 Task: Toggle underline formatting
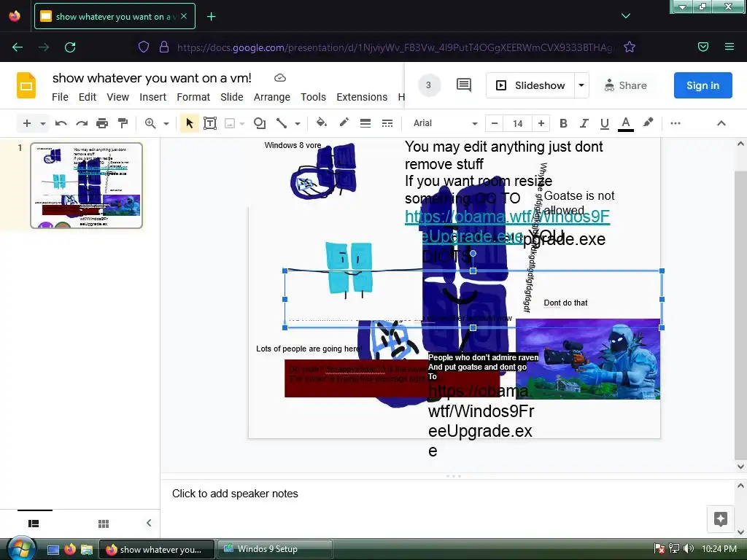click(x=605, y=123)
